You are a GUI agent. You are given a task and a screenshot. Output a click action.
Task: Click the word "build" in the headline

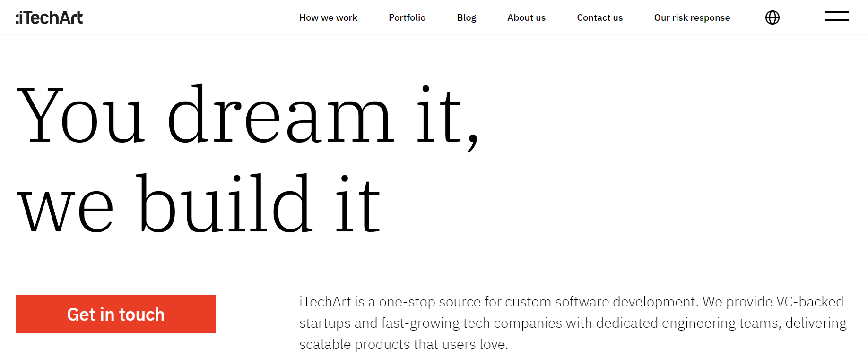click(225, 204)
